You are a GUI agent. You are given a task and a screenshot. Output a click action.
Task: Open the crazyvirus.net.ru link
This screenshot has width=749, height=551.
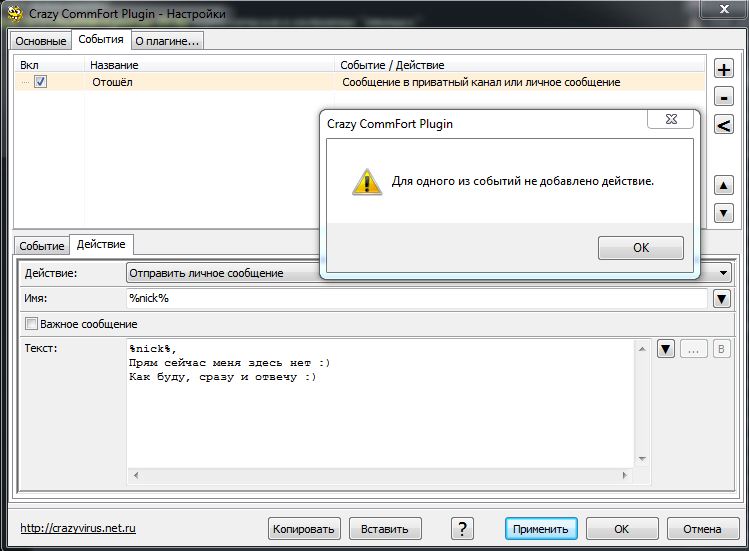pyautogui.click(x=78, y=528)
